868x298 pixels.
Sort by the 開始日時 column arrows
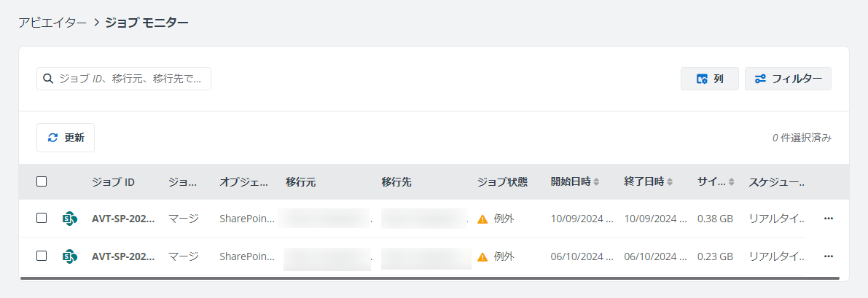(596, 181)
